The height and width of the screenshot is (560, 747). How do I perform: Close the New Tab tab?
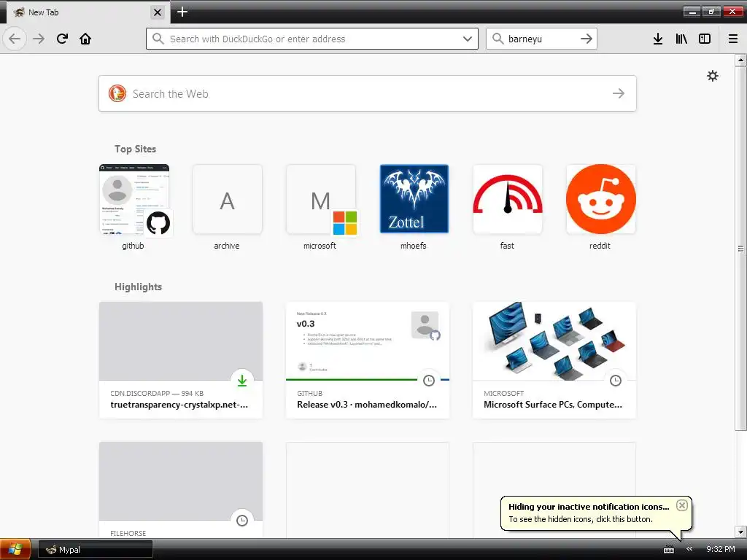[x=158, y=12]
